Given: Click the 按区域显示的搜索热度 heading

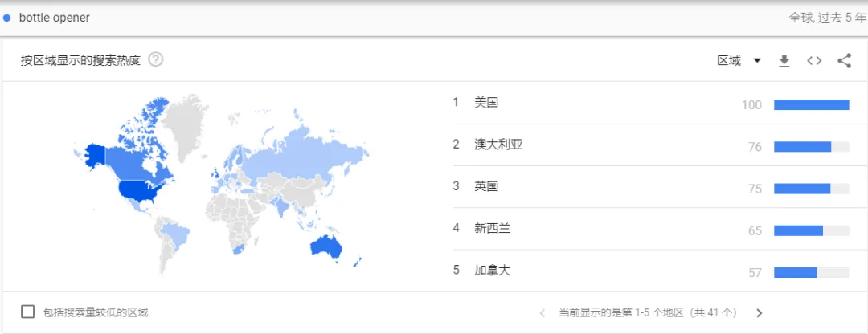Looking at the screenshot, I should [x=81, y=60].
